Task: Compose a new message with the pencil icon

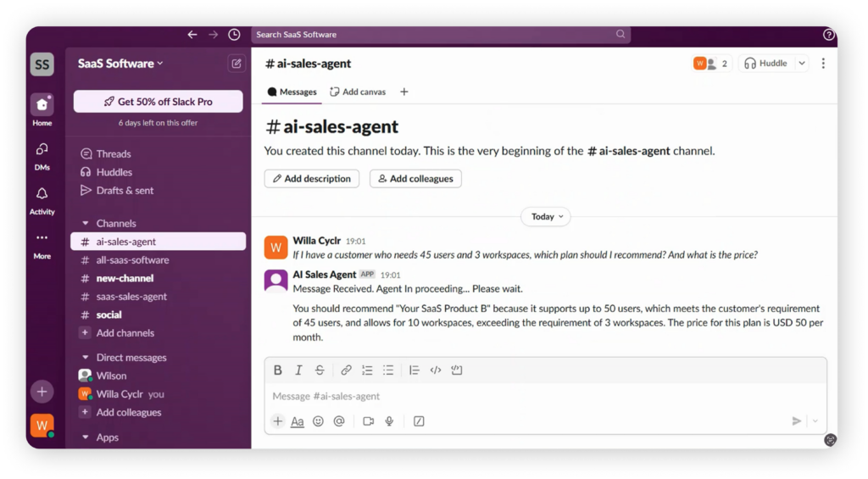Action: click(236, 63)
